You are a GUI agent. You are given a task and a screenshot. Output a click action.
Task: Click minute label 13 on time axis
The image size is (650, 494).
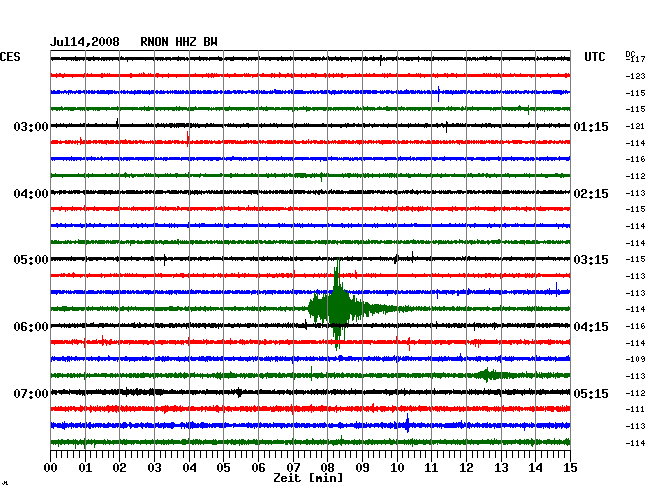click(501, 467)
